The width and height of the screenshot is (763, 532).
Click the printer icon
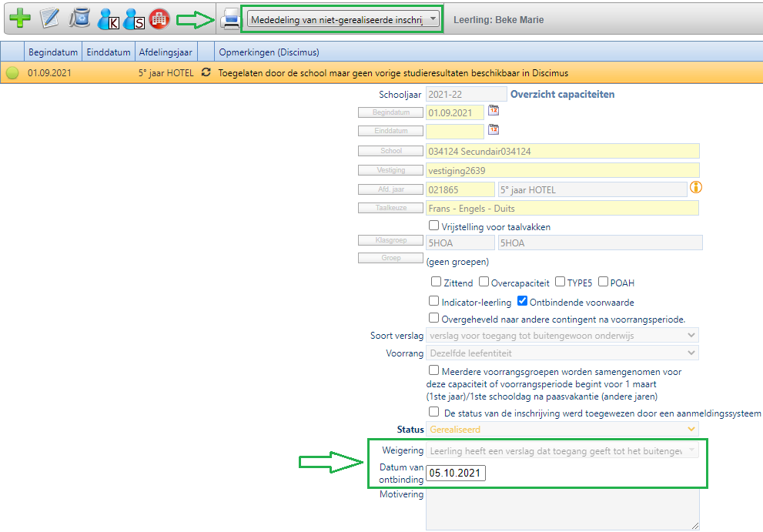click(x=230, y=19)
